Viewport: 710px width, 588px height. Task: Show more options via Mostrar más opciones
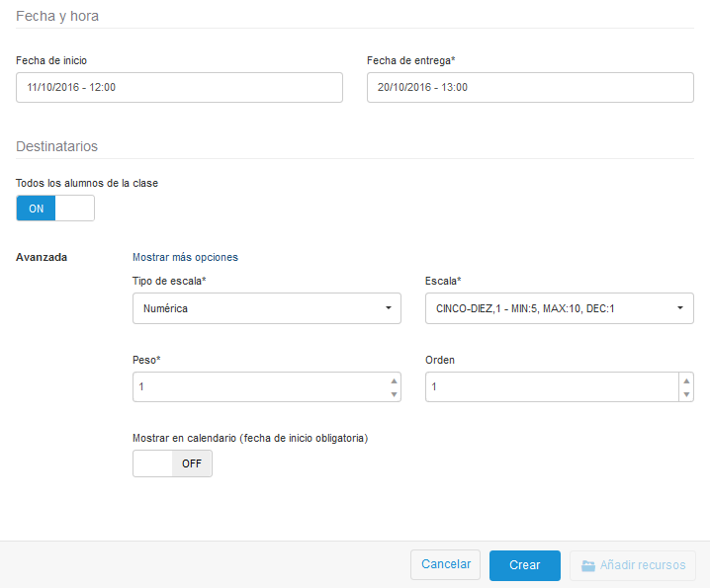point(185,257)
